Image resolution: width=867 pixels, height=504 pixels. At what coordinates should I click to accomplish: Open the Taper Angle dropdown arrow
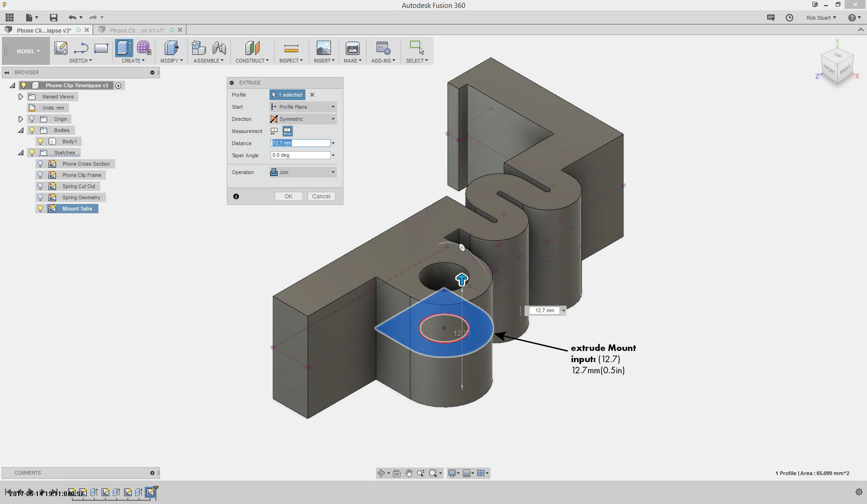pyautogui.click(x=333, y=155)
